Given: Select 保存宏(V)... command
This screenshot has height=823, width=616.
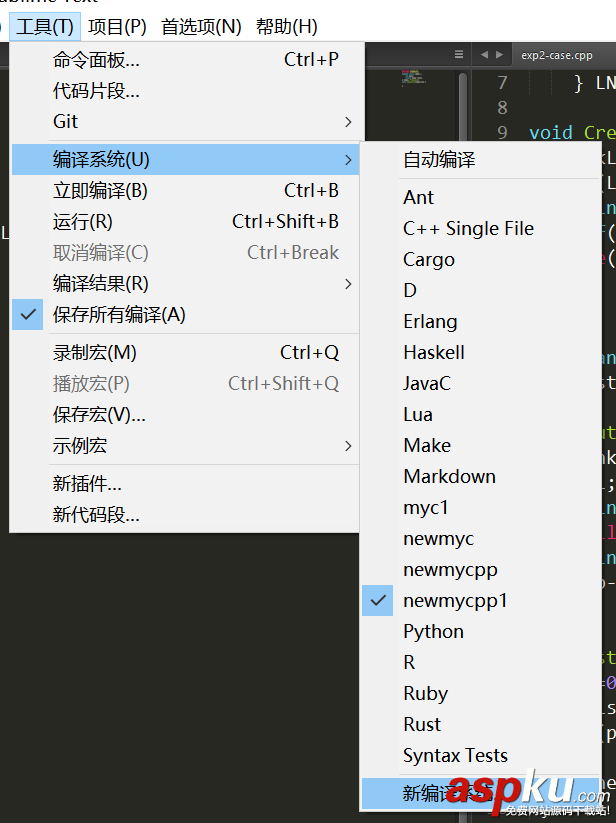Looking at the screenshot, I should [185, 415].
